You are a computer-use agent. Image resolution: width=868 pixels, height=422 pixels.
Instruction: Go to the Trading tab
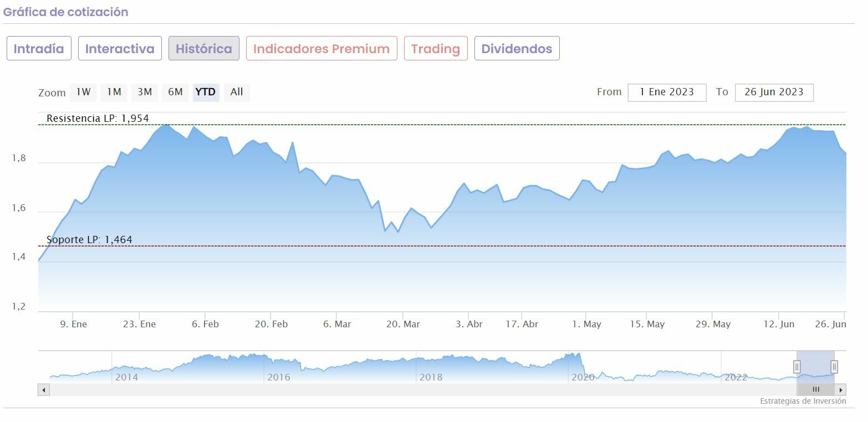point(436,49)
